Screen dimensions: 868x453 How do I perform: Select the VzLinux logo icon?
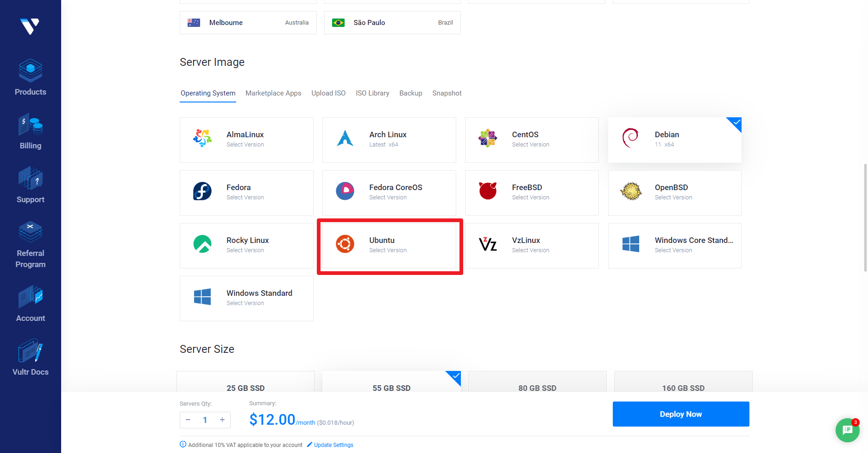[488, 244]
